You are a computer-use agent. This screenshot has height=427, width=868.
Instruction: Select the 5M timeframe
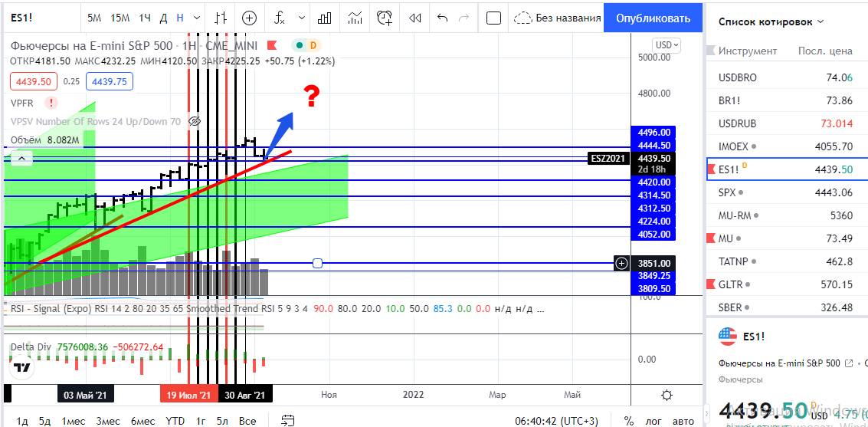[x=94, y=18]
